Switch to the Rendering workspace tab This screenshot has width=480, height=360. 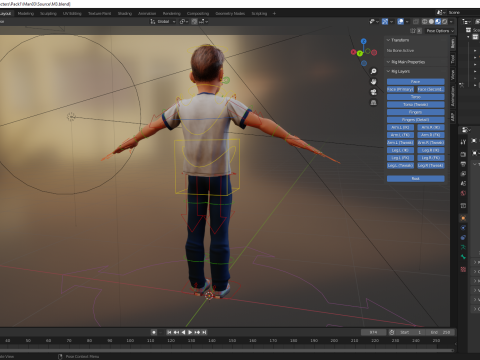coord(172,14)
